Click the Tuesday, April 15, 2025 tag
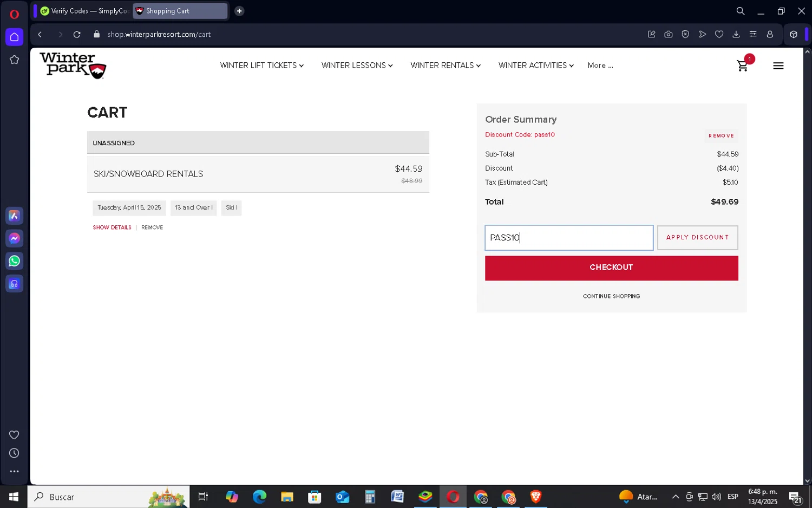The image size is (812, 508). 129,208
